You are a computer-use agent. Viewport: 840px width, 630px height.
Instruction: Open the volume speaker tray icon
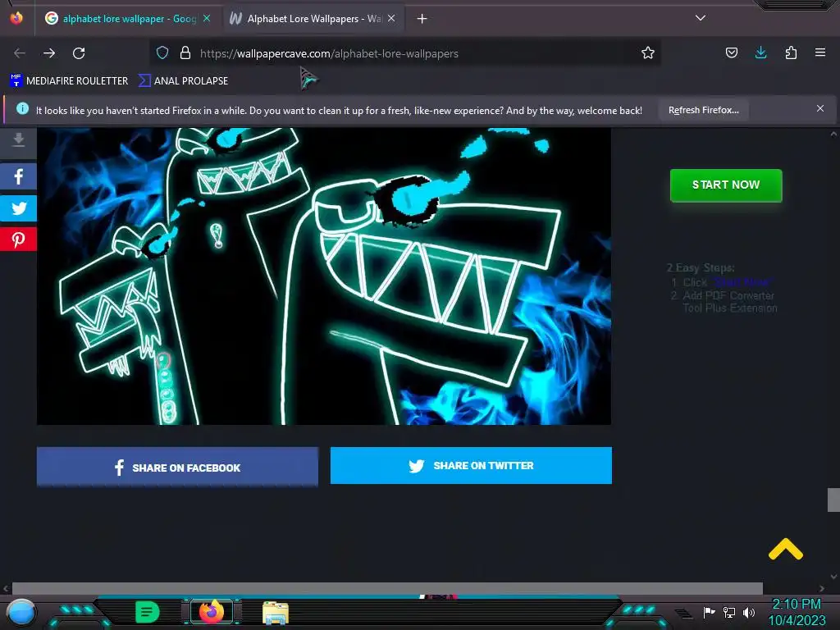click(749, 612)
